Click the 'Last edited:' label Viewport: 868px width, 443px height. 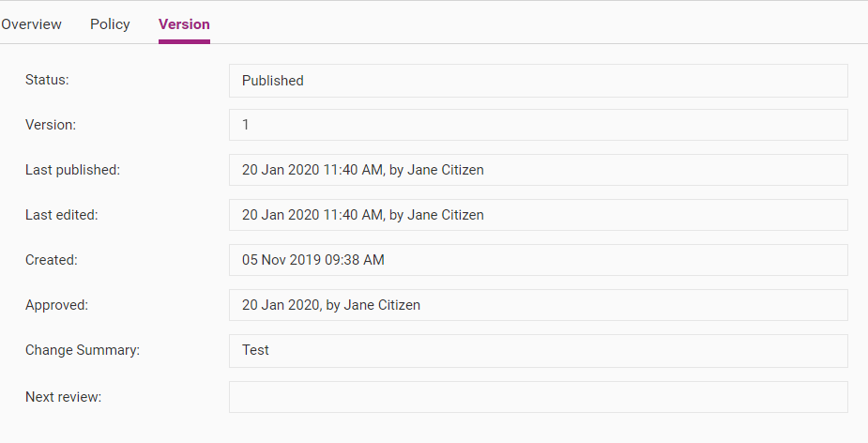point(61,215)
